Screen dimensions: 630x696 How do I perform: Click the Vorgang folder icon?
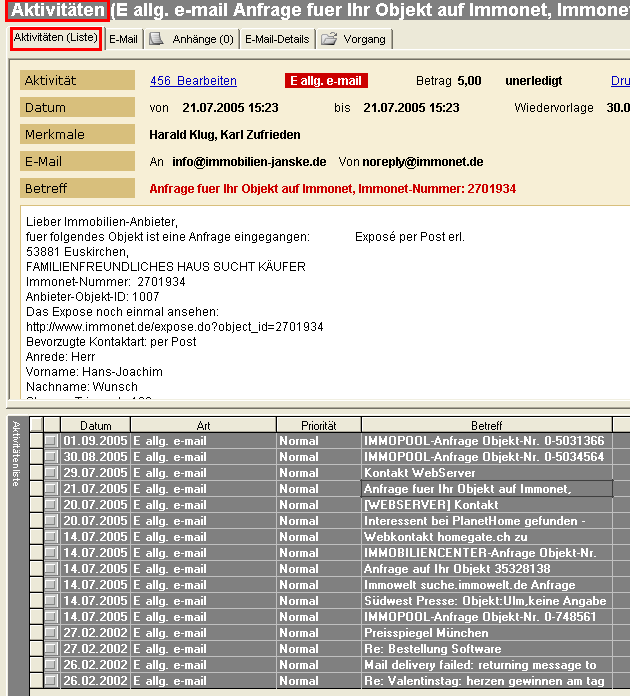(329, 39)
